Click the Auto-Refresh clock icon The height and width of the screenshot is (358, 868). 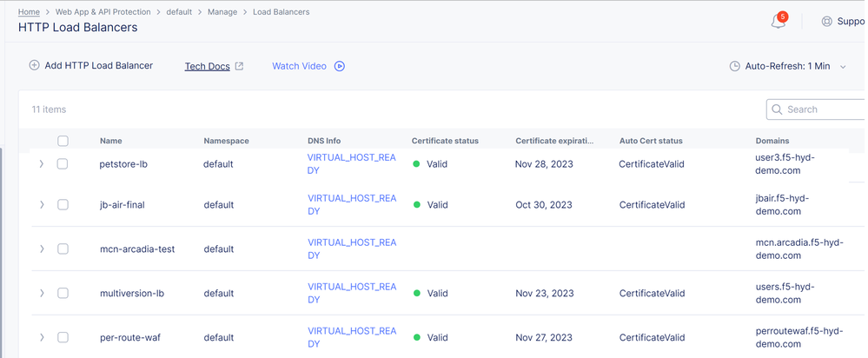(734, 66)
